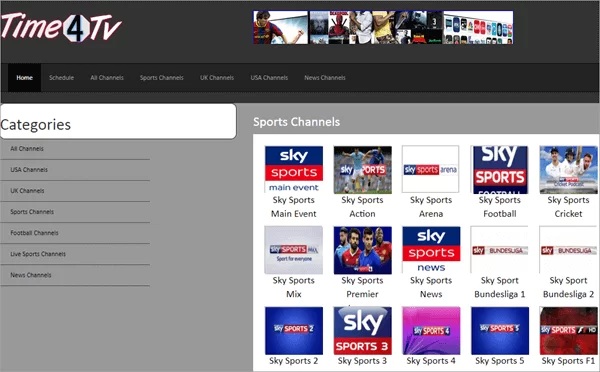Screen dimensions: 600x372
Task: Open the Sky Sports News channel logo
Action: [x=431, y=250]
